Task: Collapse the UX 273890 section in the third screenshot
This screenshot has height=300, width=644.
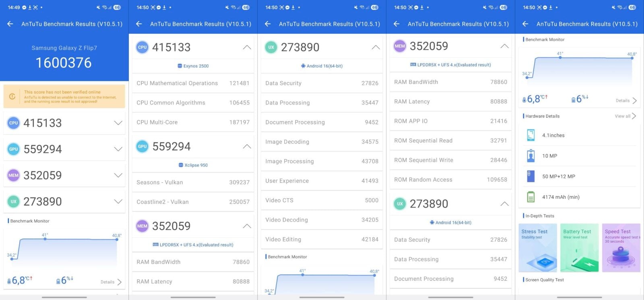Action: [x=376, y=47]
